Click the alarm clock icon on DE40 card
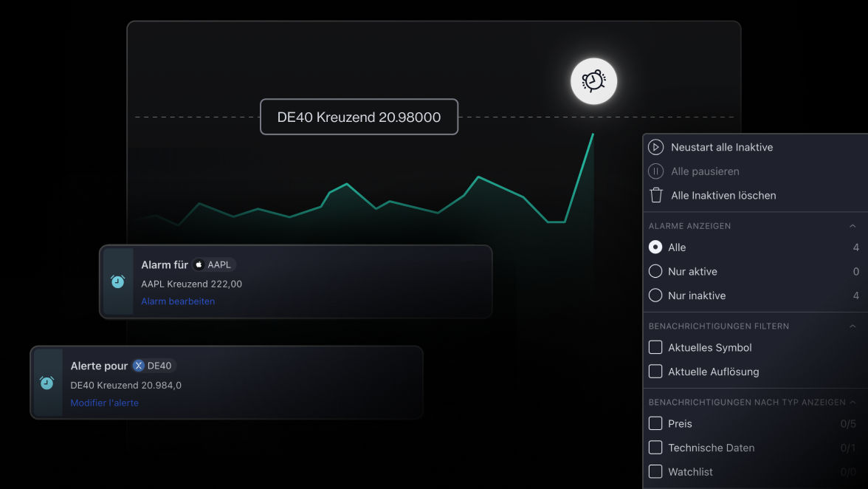This screenshot has height=489, width=868. point(47,383)
